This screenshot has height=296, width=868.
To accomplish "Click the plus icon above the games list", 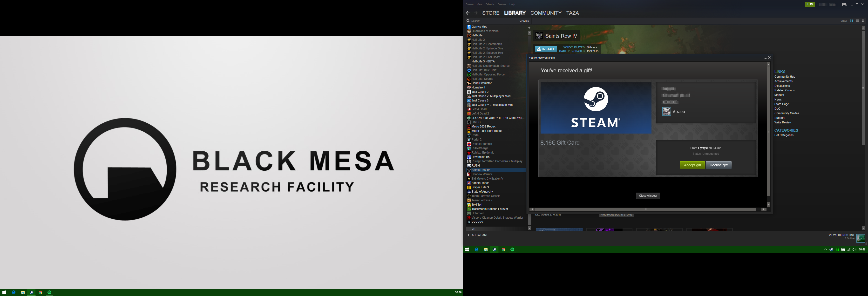I will coord(529,28).
